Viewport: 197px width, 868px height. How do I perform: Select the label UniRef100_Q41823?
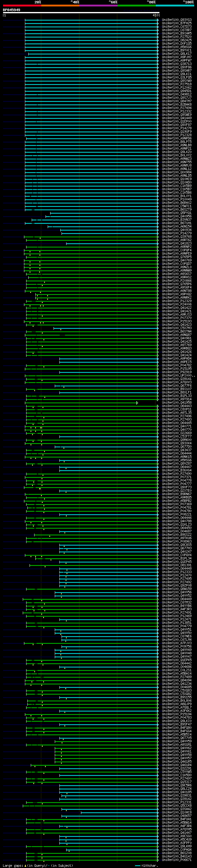(177, 243)
